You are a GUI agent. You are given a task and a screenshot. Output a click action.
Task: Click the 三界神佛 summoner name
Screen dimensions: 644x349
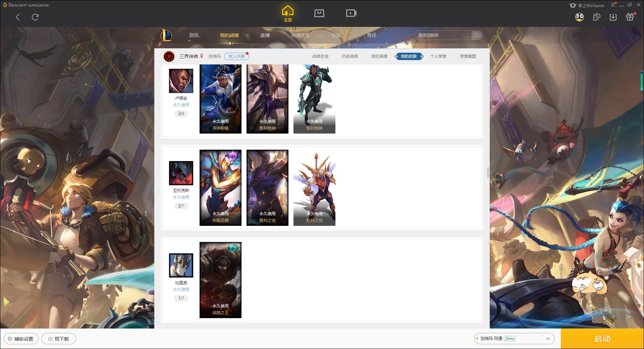click(189, 56)
